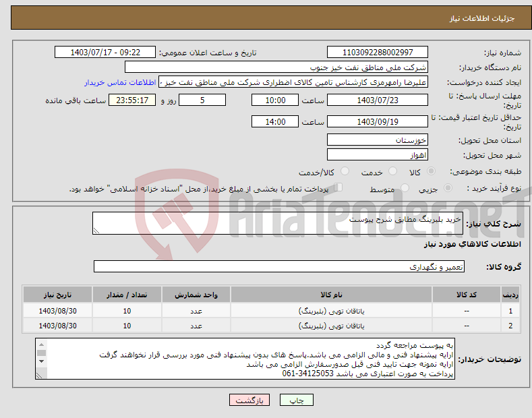
Task: Click the delivery city field اهواز
Action: [378, 154]
